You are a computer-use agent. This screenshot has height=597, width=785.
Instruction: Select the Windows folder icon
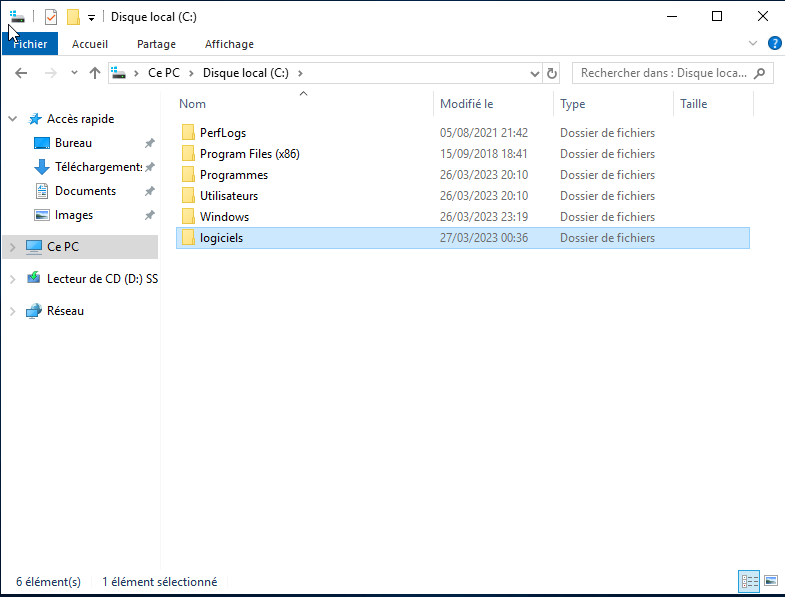pyautogui.click(x=187, y=217)
